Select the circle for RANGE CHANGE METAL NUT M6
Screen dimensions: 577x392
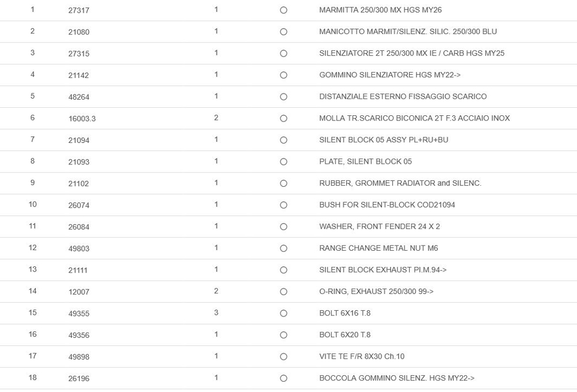coord(283,248)
